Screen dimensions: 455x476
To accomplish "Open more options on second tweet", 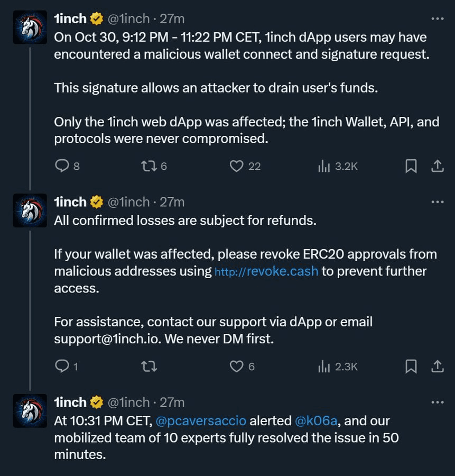I will pos(438,202).
